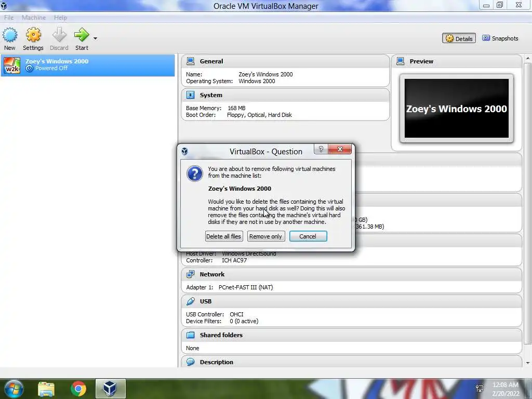
Task: Click the '0 (0 active)' device filters value
Action: pos(244,321)
